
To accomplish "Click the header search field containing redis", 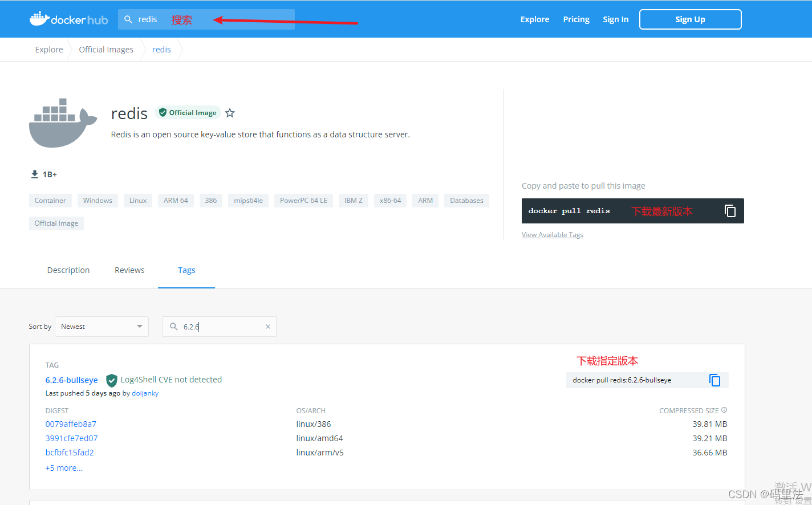I will (x=206, y=19).
